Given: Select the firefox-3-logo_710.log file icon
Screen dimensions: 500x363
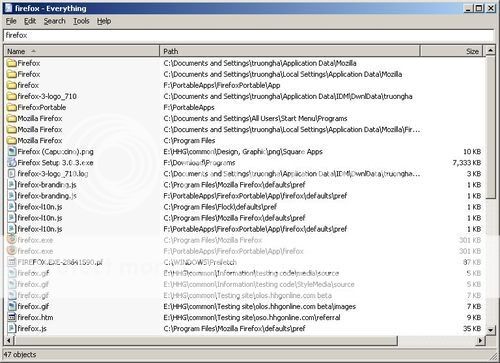Looking at the screenshot, I should (x=12, y=174).
